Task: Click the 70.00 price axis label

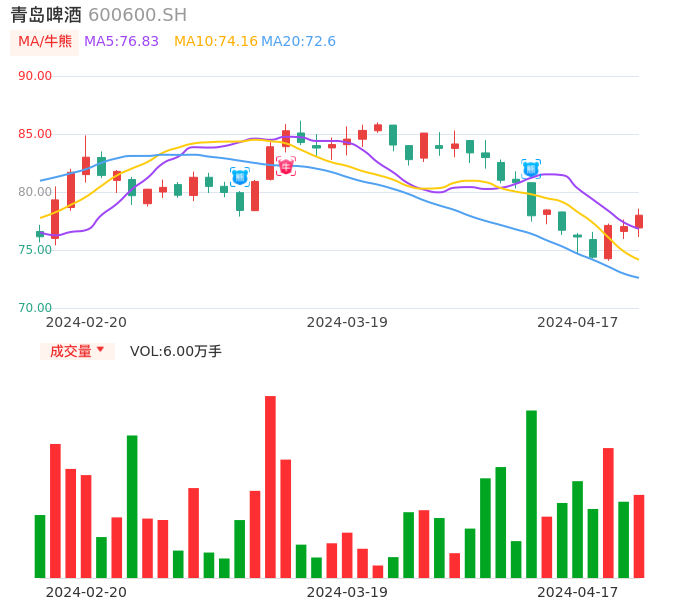Action: point(35,308)
